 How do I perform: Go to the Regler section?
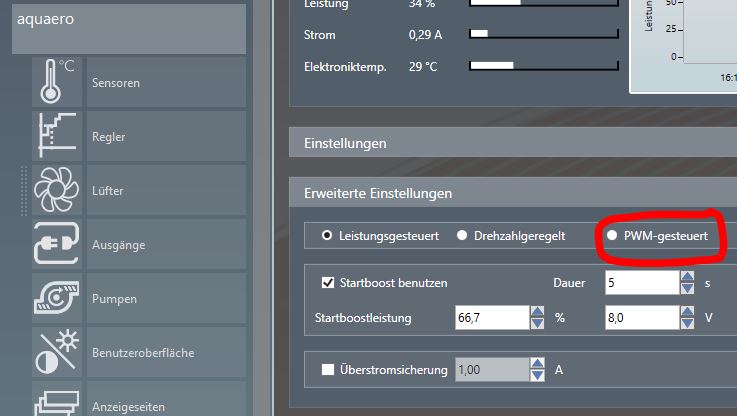coord(166,136)
